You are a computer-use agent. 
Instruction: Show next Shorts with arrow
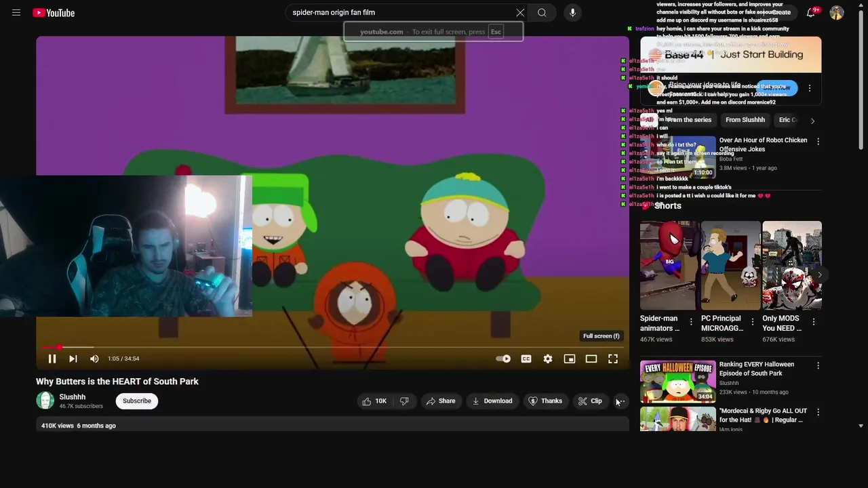point(819,275)
